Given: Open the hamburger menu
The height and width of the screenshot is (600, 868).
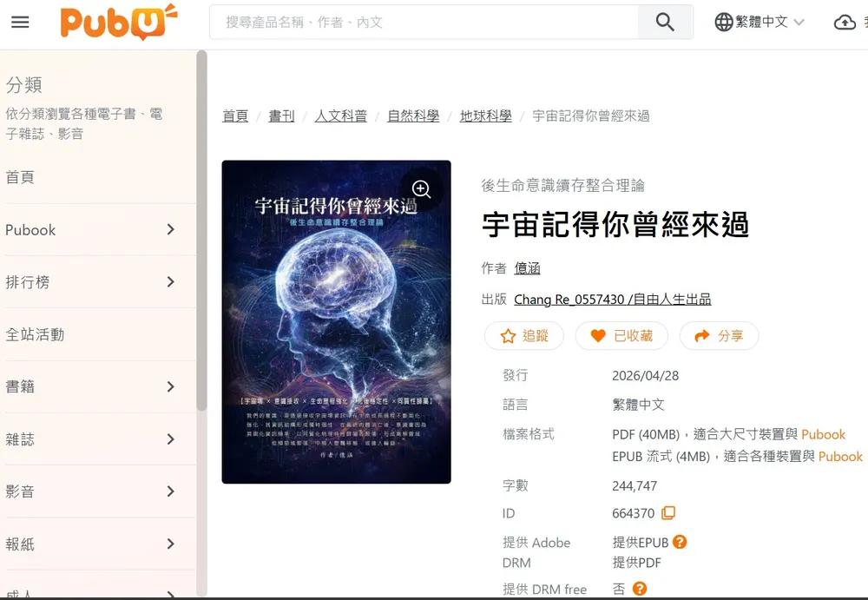Looking at the screenshot, I should (21, 23).
